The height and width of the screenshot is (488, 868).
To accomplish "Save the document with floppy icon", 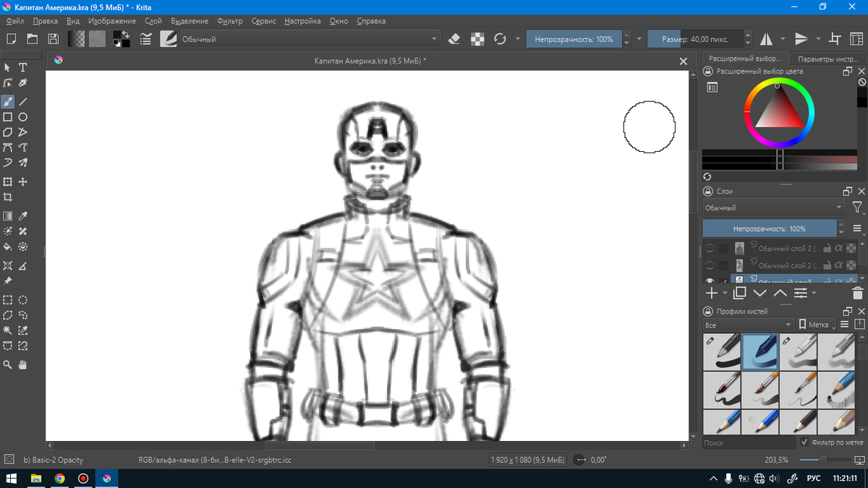I will pos(53,39).
